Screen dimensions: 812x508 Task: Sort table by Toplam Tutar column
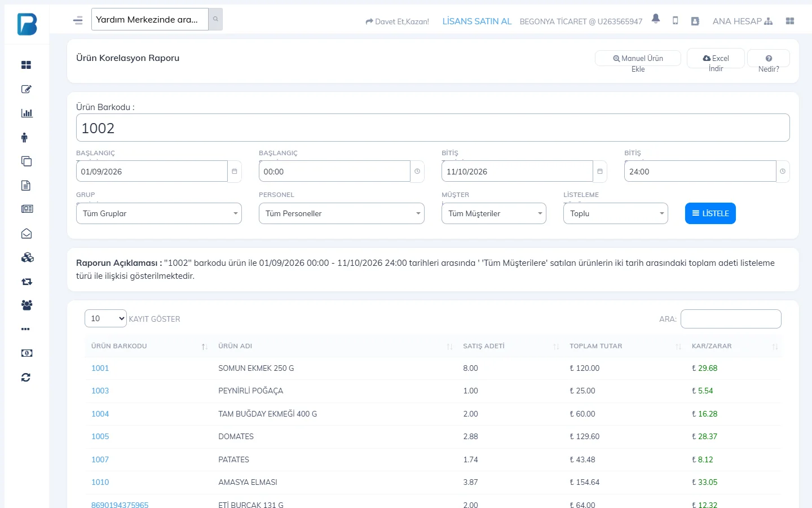(625, 346)
